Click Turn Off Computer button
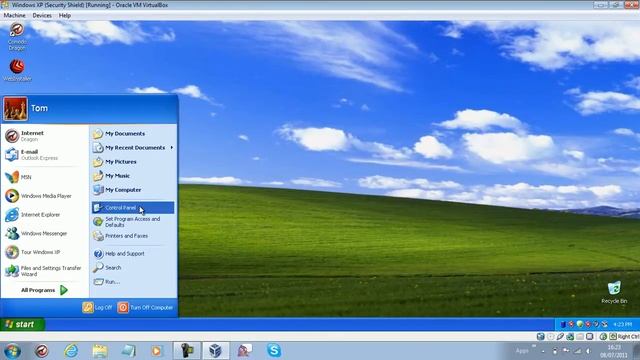This screenshot has height=360, width=640. (146, 307)
